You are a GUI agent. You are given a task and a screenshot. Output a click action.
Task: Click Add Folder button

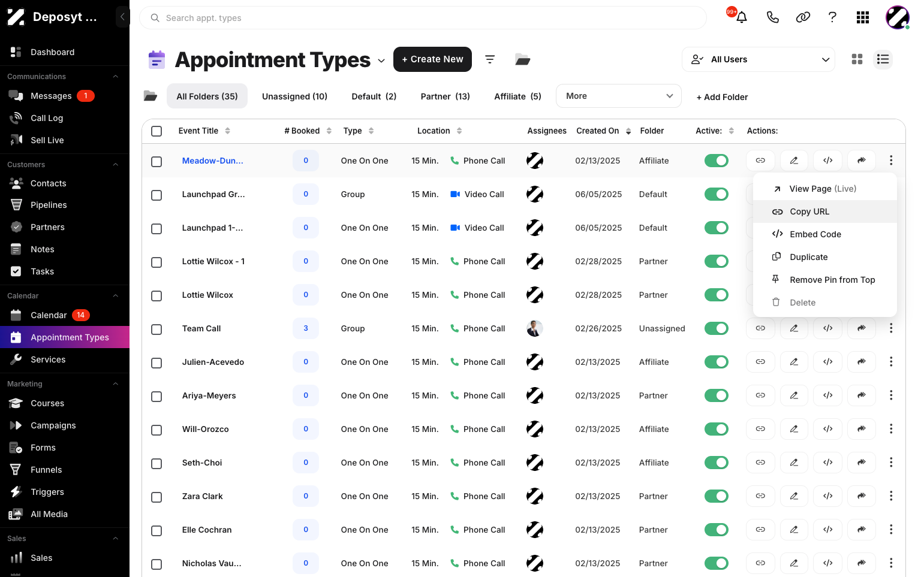coord(722,97)
